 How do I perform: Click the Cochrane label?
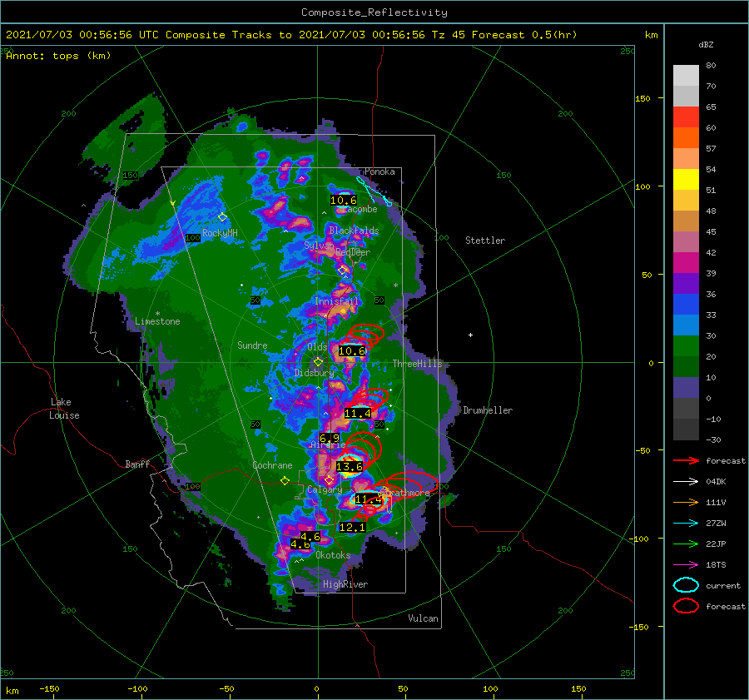(272, 465)
